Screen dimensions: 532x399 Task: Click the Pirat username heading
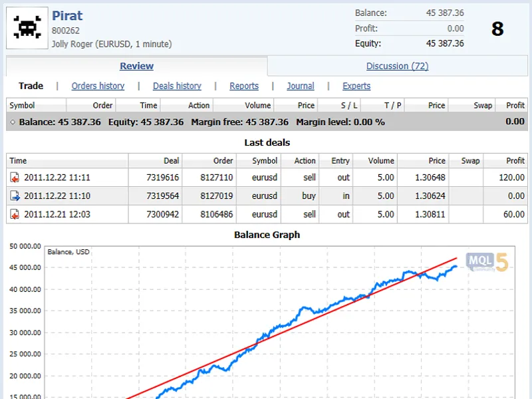[x=67, y=15]
